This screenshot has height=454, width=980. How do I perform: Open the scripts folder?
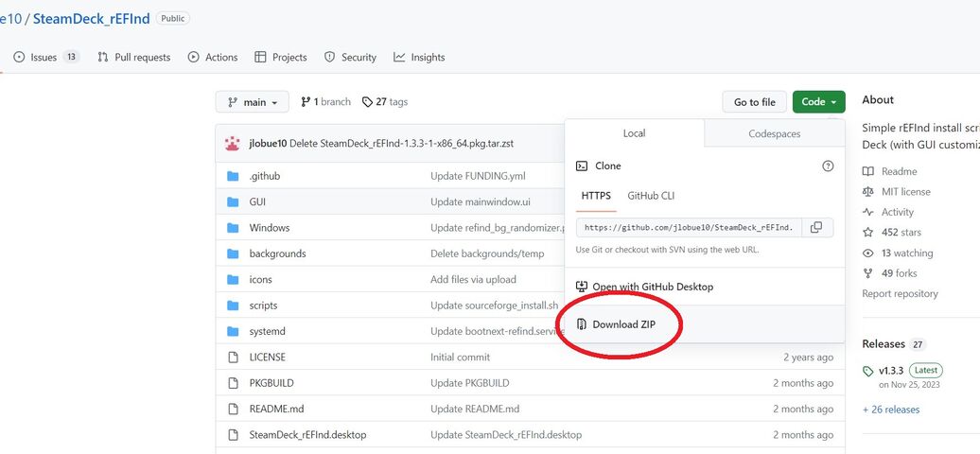point(263,306)
